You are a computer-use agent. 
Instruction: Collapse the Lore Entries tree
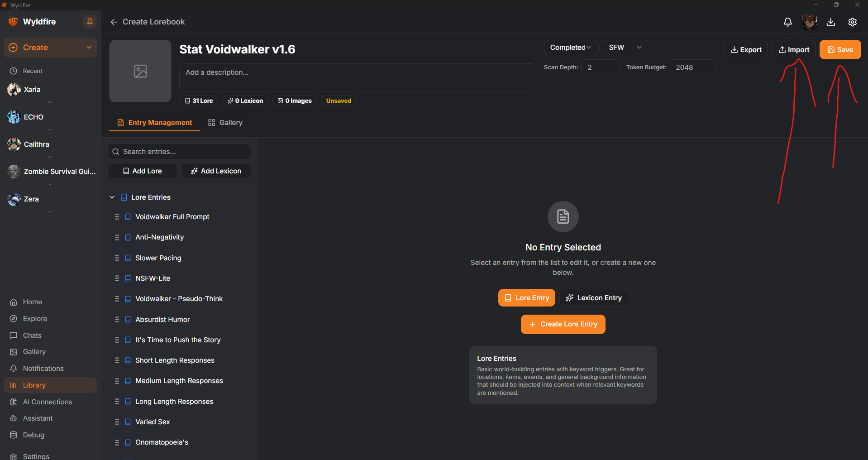pos(112,197)
